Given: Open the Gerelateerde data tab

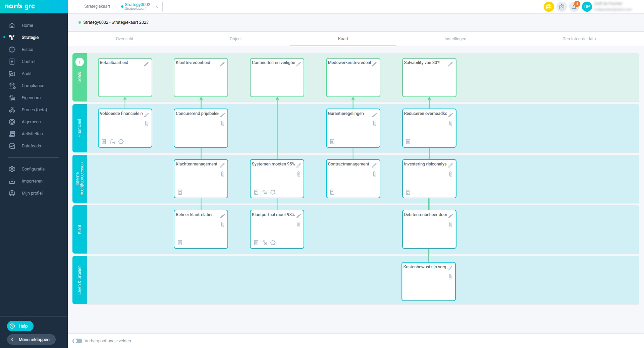Looking at the screenshot, I should click(x=579, y=39).
